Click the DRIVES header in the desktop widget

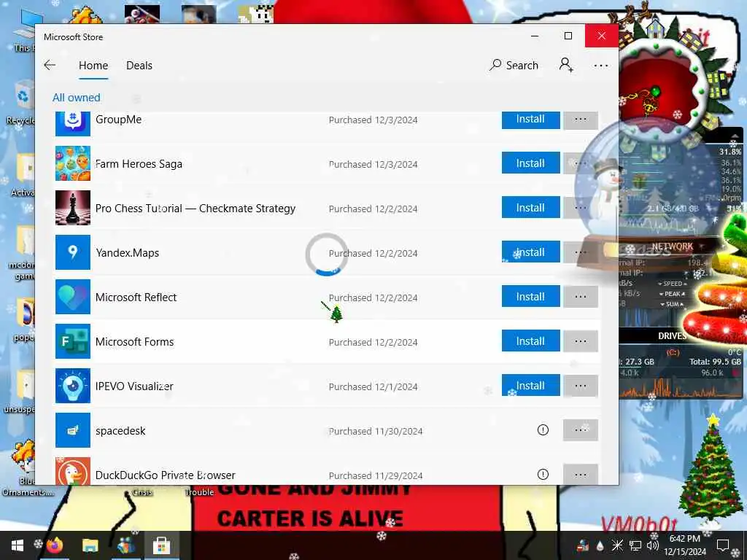672,335
